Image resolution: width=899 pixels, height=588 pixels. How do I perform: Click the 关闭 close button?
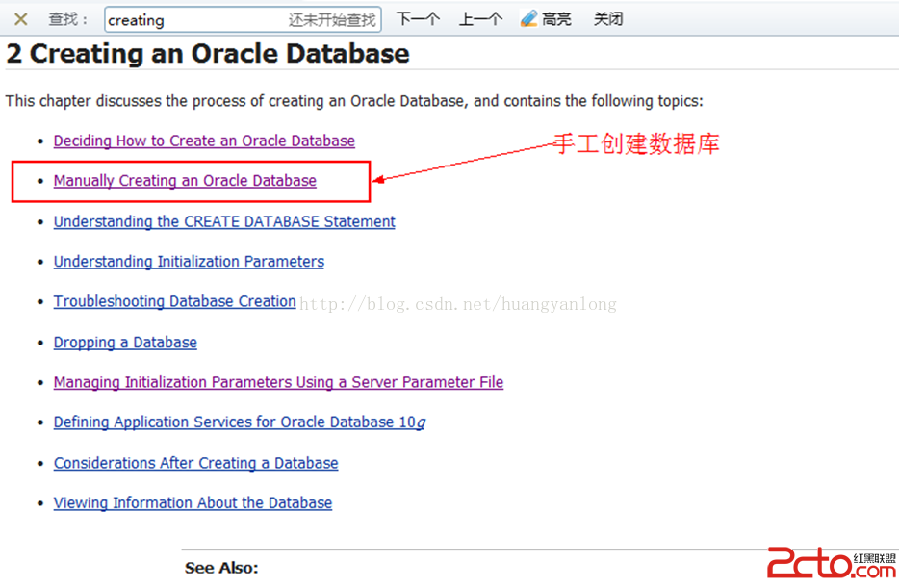tap(608, 19)
